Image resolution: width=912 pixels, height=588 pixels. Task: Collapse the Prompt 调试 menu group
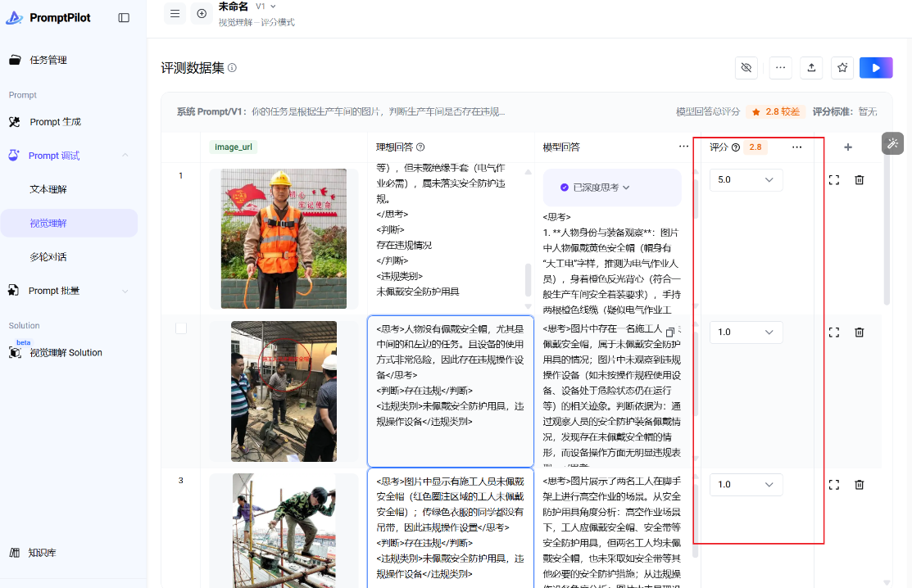(125, 156)
